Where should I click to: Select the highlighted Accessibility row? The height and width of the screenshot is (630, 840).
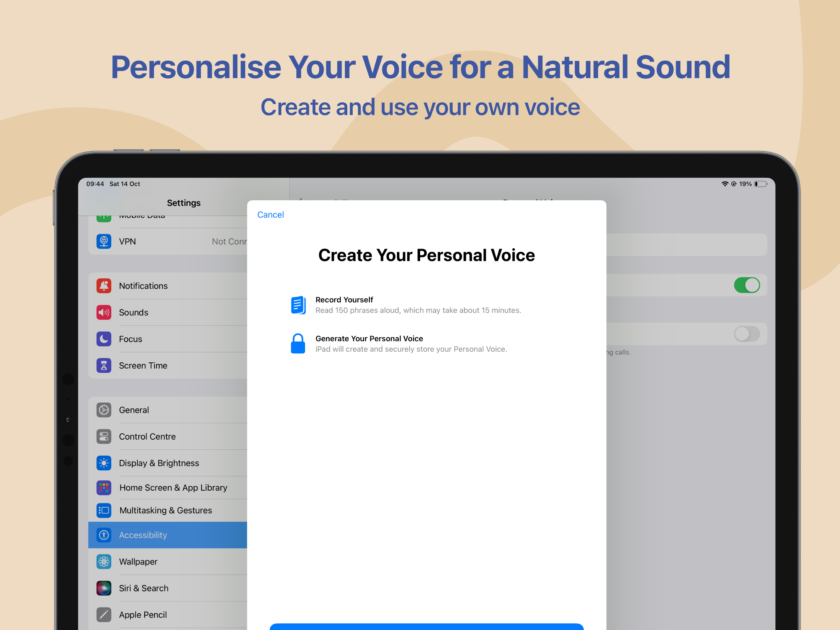pos(168,535)
